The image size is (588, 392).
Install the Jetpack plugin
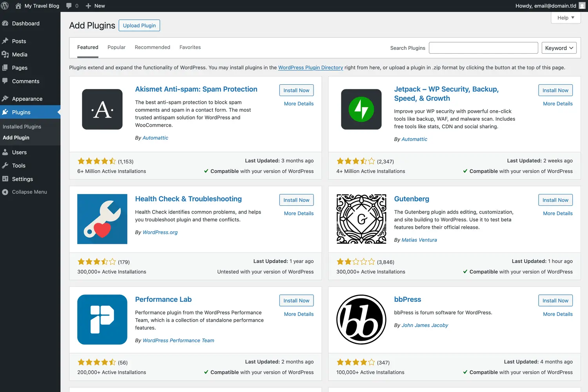pyautogui.click(x=555, y=90)
